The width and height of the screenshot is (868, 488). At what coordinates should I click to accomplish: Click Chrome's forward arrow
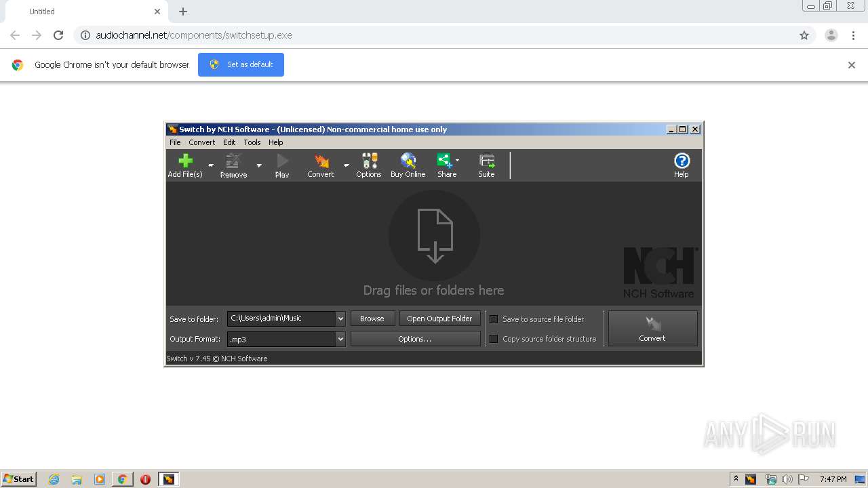tap(37, 35)
